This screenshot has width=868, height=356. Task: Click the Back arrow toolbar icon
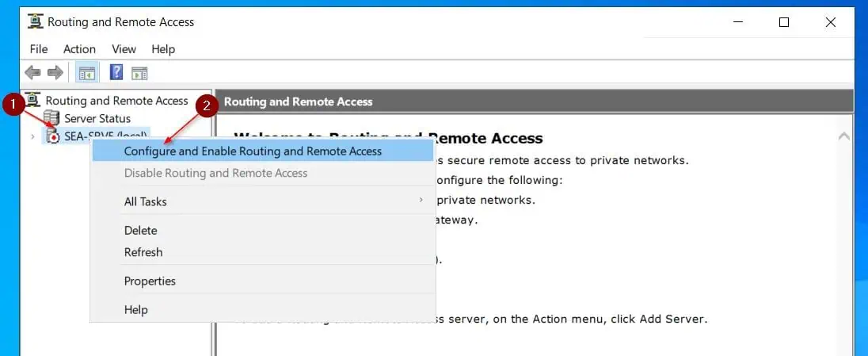pos(32,73)
